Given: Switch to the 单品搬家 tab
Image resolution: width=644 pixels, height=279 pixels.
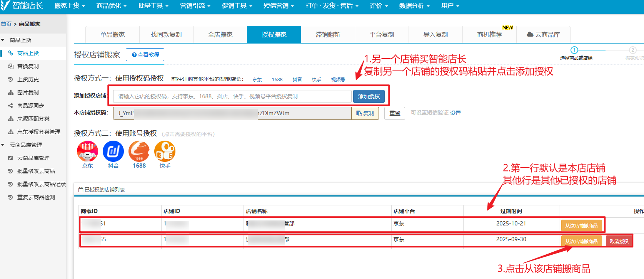Looking at the screenshot, I should pyautogui.click(x=112, y=35).
